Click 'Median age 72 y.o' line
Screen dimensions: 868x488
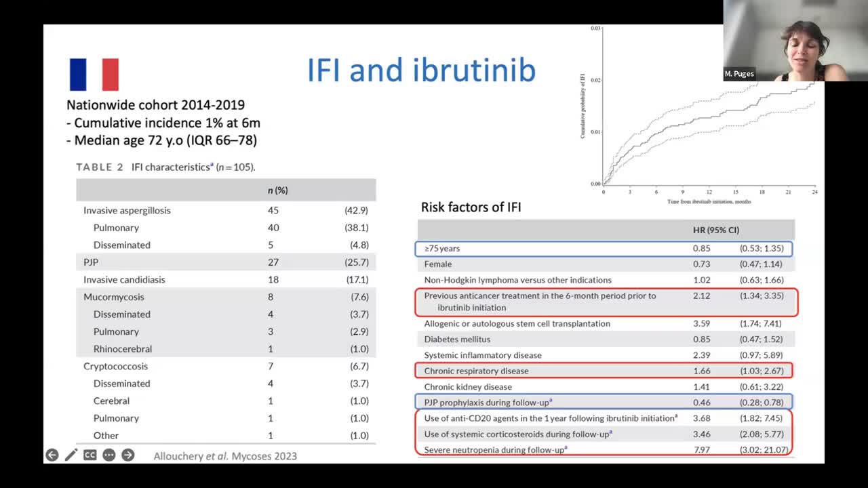click(161, 140)
